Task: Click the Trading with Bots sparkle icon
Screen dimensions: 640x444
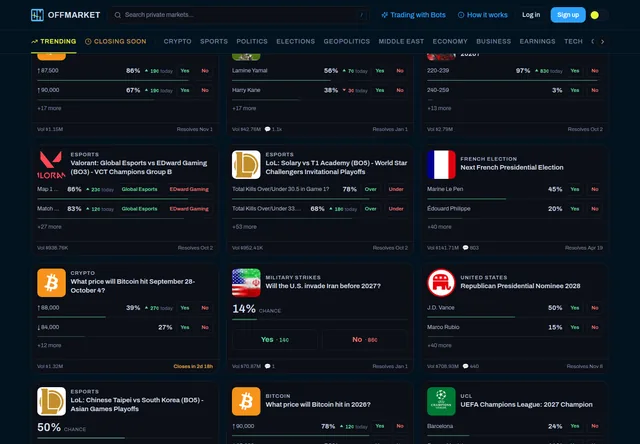Action: click(384, 15)
